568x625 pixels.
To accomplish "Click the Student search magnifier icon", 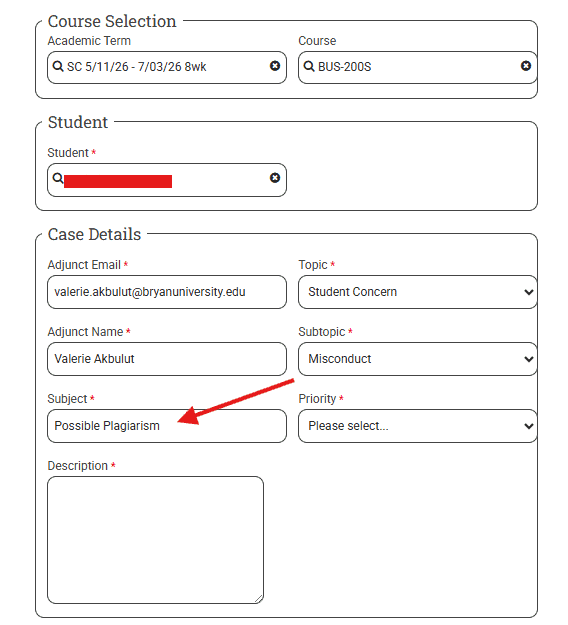I will (x=58, y=178).
